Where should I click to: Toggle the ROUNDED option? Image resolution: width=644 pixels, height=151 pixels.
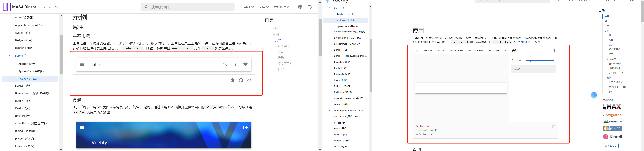pos(495,51)
